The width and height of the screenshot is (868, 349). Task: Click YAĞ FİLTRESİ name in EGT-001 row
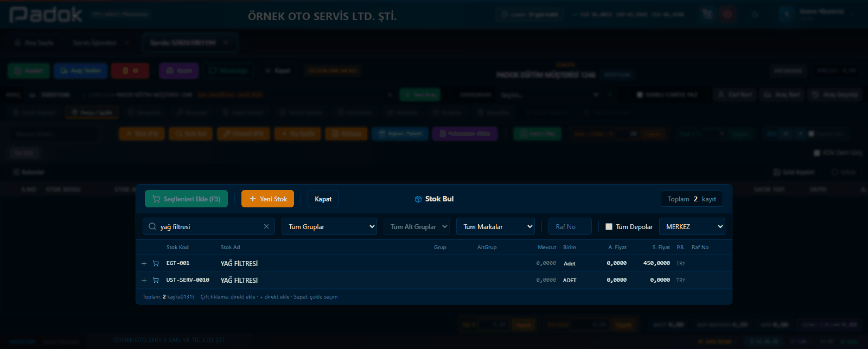coord(239,263)
